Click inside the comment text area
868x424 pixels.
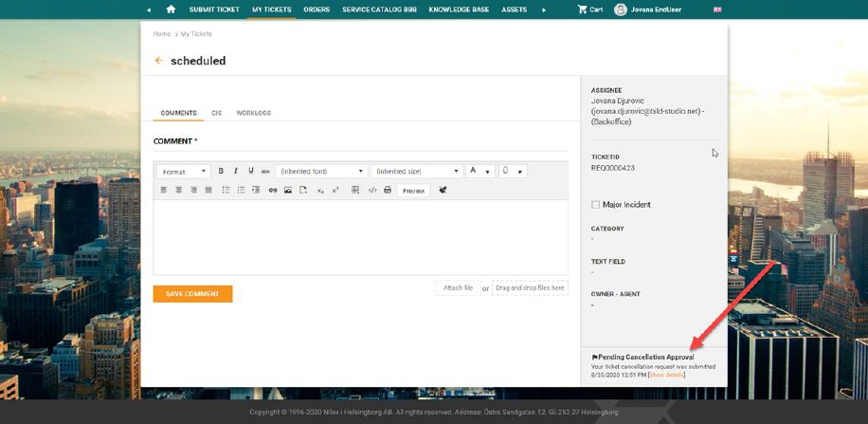[360, 237]
